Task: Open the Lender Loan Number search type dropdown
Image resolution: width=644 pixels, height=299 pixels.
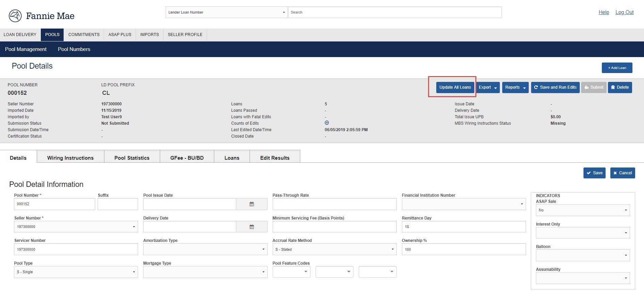Action: tap(226, 12)
